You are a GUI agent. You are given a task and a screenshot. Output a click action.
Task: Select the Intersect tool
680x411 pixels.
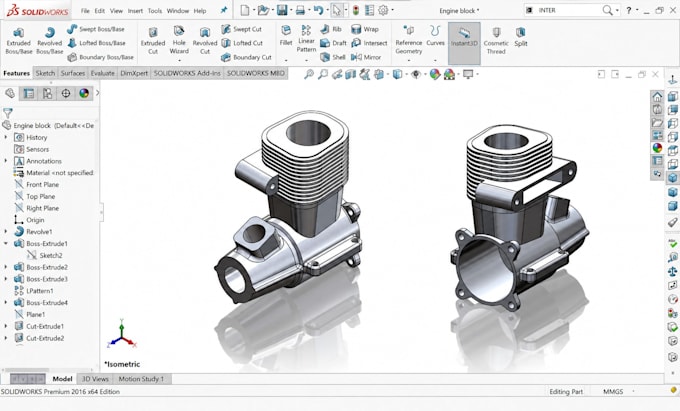pyautogui.click(x=369, y=43)
